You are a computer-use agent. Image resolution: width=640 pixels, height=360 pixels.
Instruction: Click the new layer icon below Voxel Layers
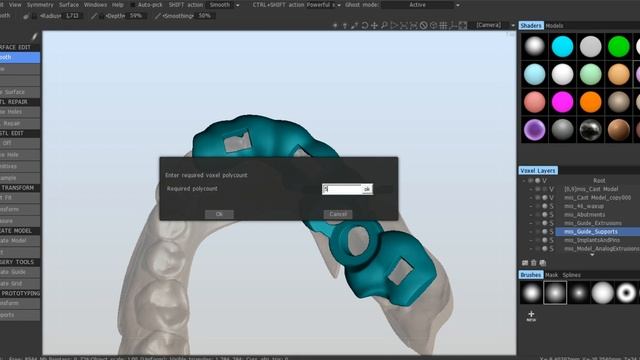click(525, 263)
